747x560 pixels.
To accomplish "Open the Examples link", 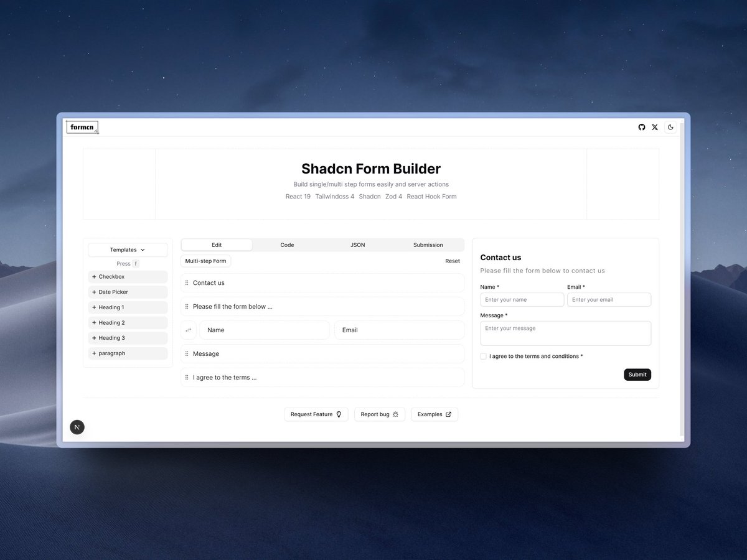I will pyautogui.click(x=435, y=414).
